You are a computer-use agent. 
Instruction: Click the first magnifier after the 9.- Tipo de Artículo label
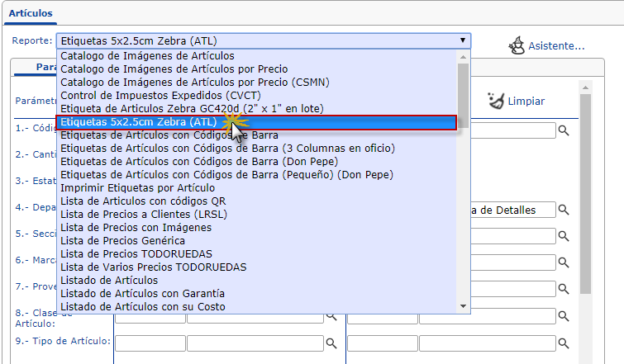(331, 343)
